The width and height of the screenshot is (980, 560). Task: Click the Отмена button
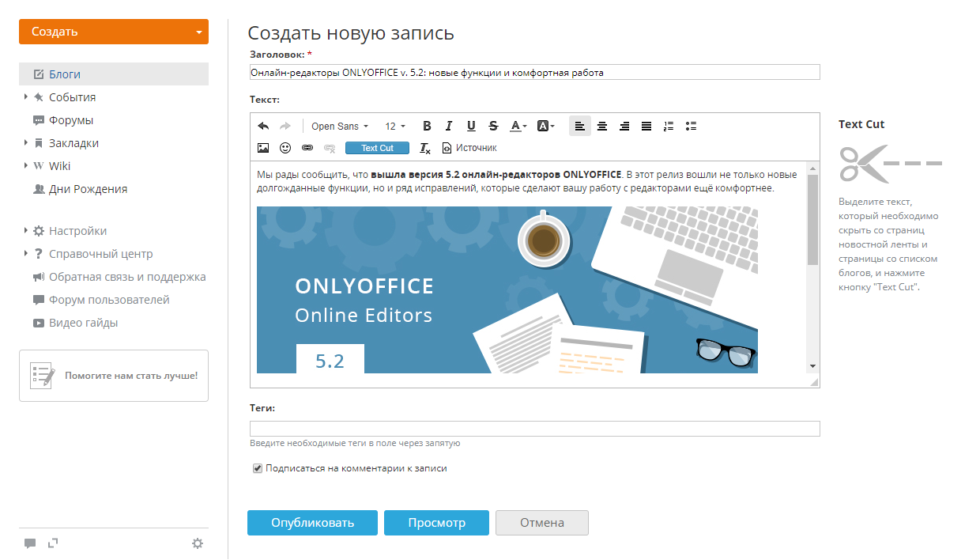point(542,523)
